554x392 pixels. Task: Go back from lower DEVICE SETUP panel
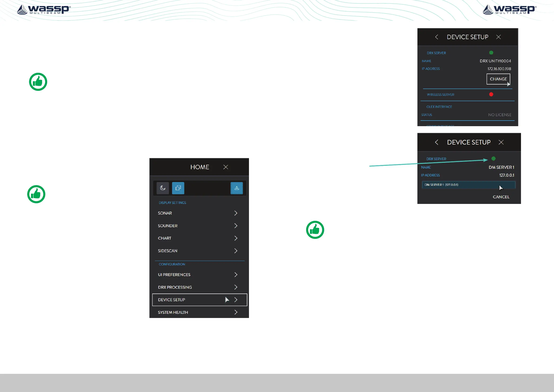(x=436, y=142)
